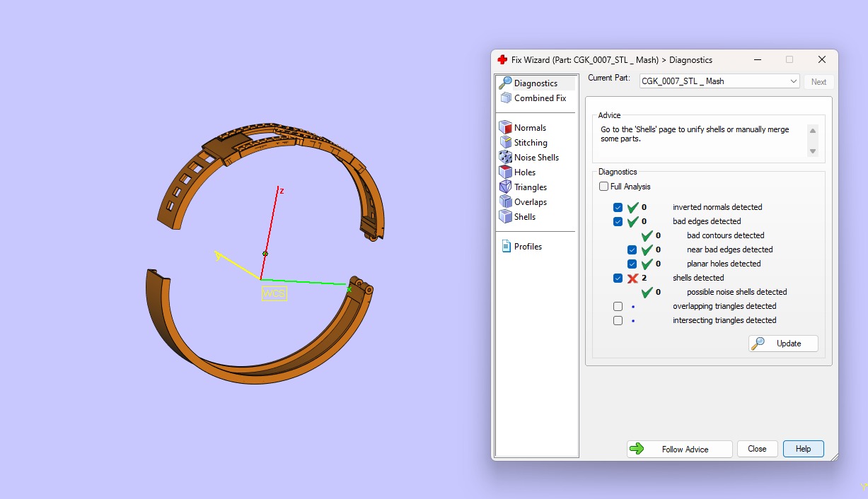Image resolution: width=868 pixels, height=499 pixels.
Task: Click the Close button at dialog bottom
Action: 757,449
